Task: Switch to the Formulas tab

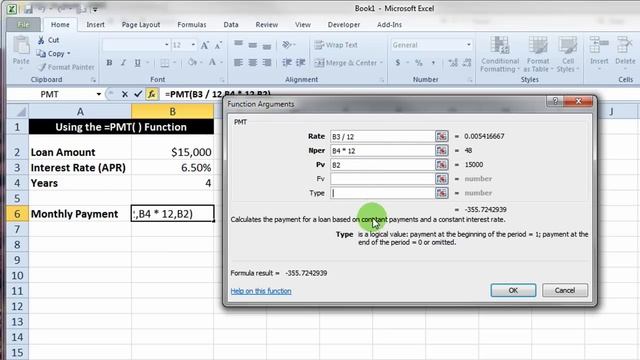Action: pos(192,24)
